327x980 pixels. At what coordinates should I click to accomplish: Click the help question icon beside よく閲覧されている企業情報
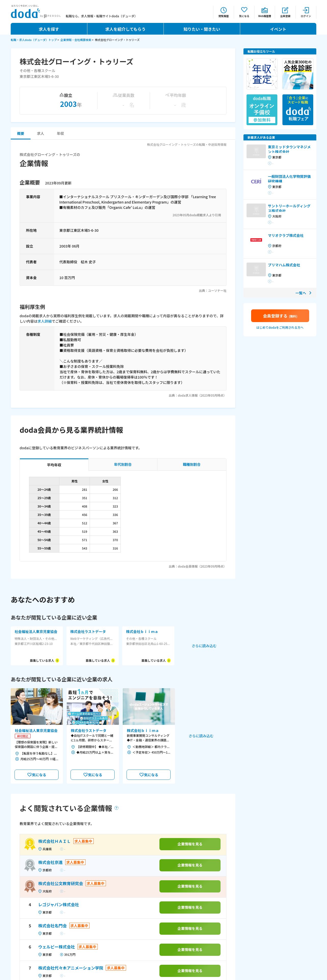pyautogui.click(x=116, y=808)
